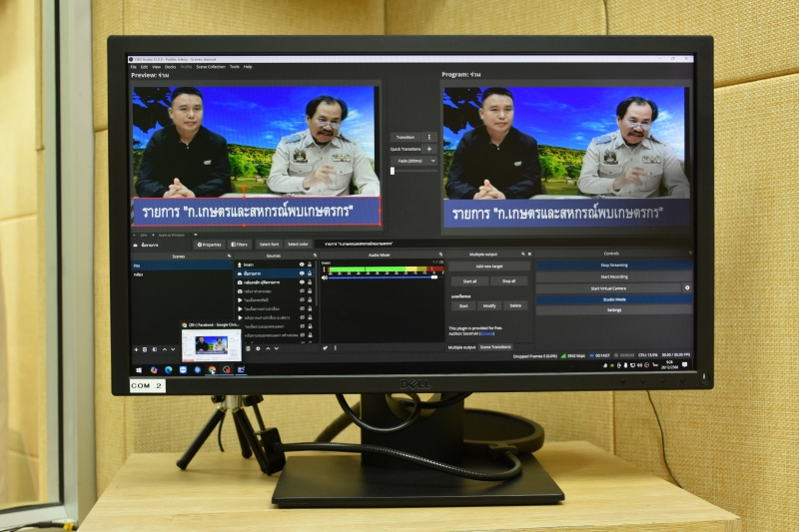This screenshot has width=799, height=532.
Task: Click the Start Recording button
Action: pyautogui.click(x=612, y=276)
